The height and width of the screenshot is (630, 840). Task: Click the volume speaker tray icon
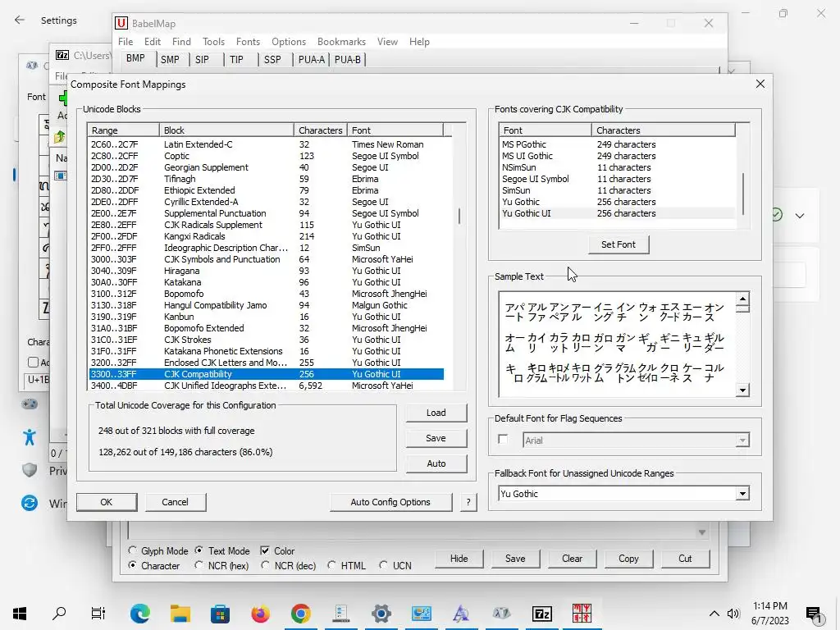[x=733, y=614]
